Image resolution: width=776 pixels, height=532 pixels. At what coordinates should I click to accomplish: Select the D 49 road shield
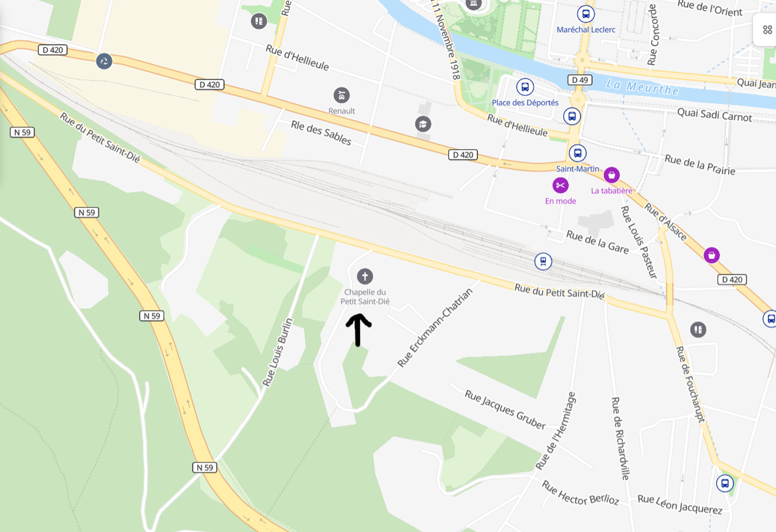(580, 79)
